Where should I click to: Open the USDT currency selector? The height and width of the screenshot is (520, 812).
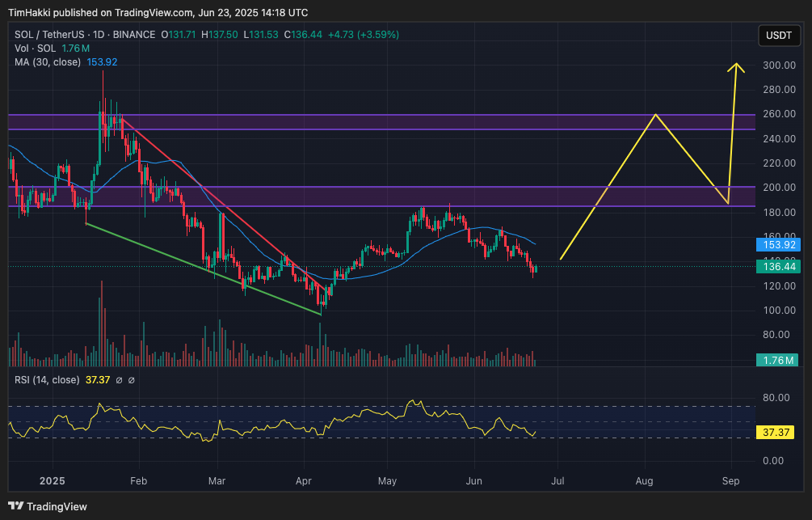(x=779, y=36)
